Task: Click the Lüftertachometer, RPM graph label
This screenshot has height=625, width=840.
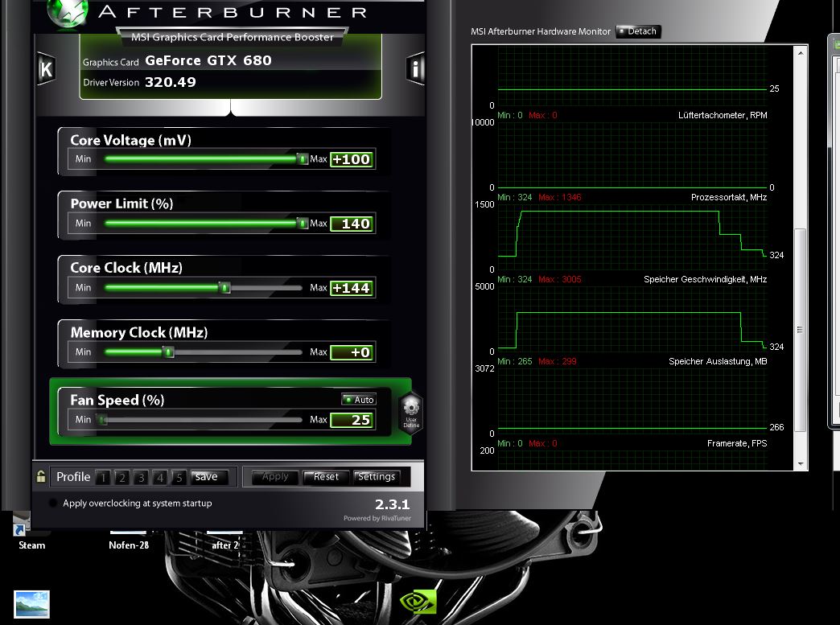Action: 723,115
